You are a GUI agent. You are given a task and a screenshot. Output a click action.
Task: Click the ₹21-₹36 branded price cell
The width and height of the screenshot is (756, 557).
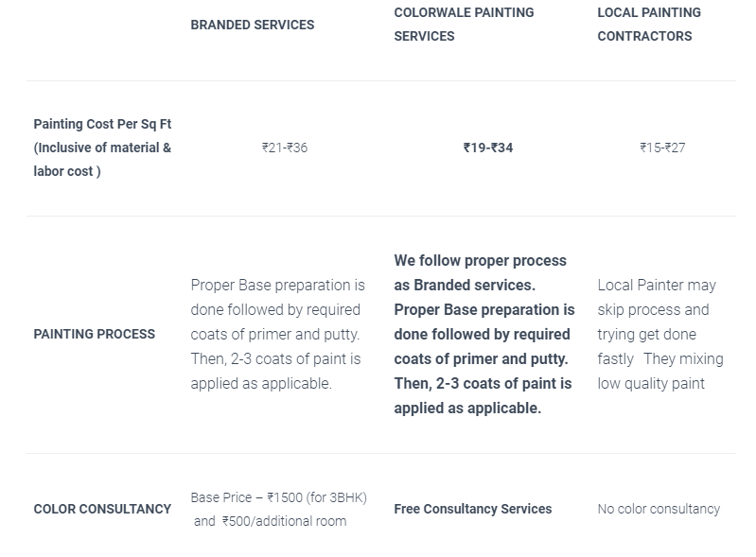[x=285, y=148]
